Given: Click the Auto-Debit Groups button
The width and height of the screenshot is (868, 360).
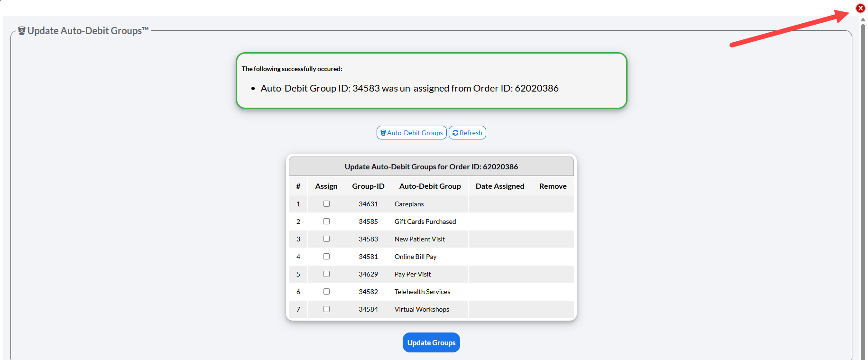Looking at the screenshot, I should (x=411, y=133).
